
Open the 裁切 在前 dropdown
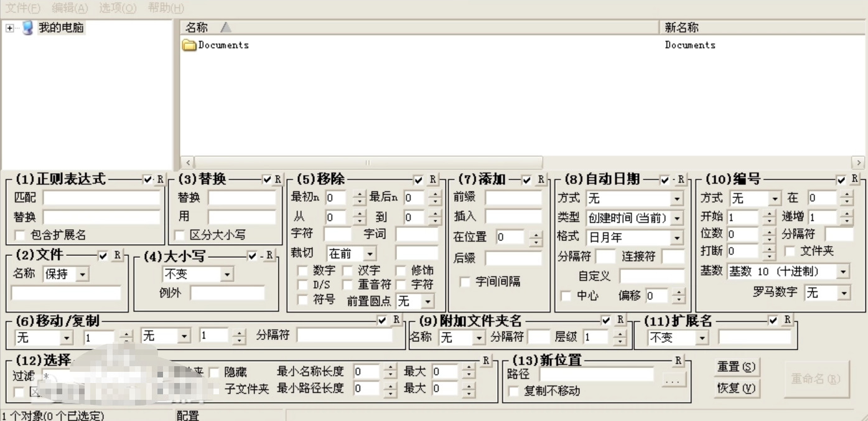tap(370, 253)
